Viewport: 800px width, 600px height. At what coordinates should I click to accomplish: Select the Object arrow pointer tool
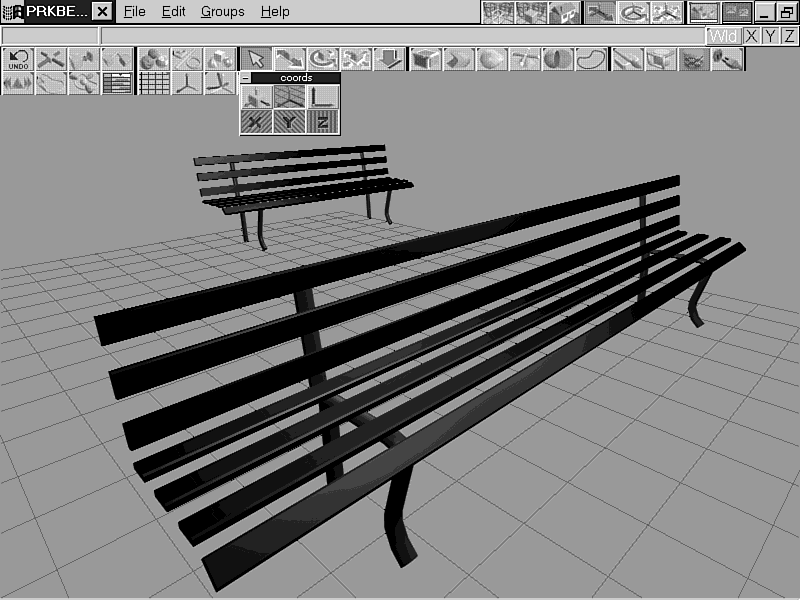(x=256, y=59)
